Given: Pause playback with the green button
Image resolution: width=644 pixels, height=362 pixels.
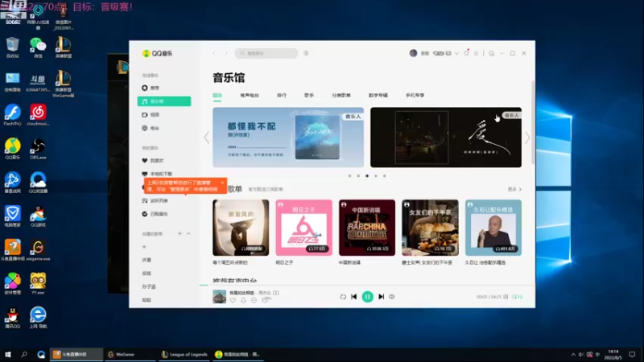Looking at the screenshot, I should 368,297.
